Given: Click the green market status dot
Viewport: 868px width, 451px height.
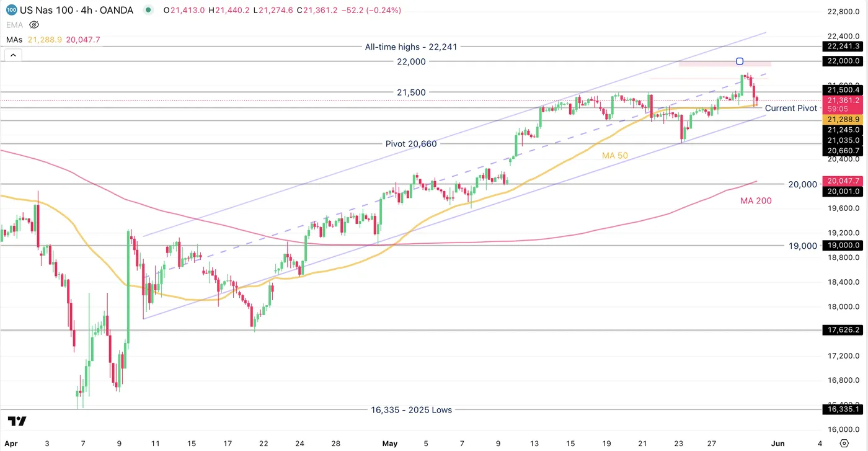Looking at the screenshot, I should pyautogui.click(x=148, y=10).
